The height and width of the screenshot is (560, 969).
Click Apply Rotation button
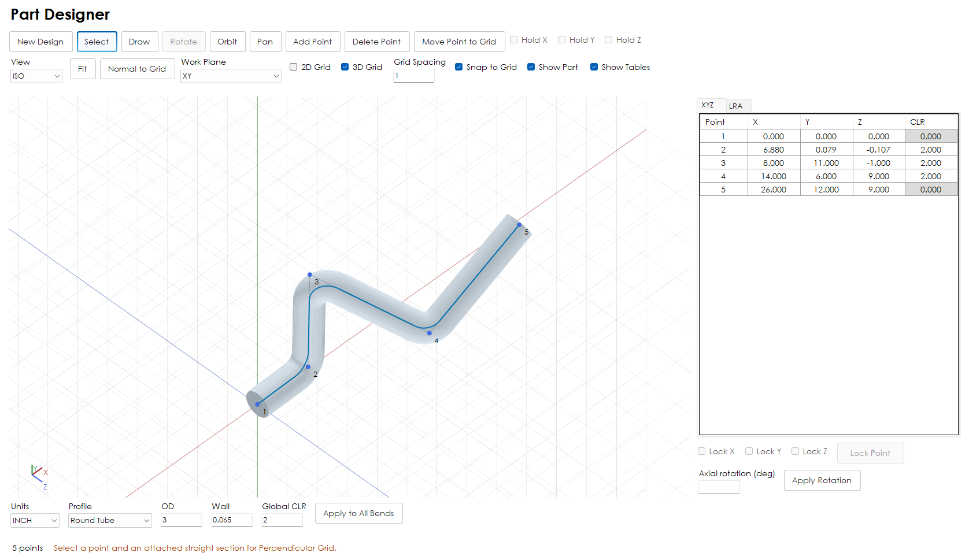coord(822,480)
